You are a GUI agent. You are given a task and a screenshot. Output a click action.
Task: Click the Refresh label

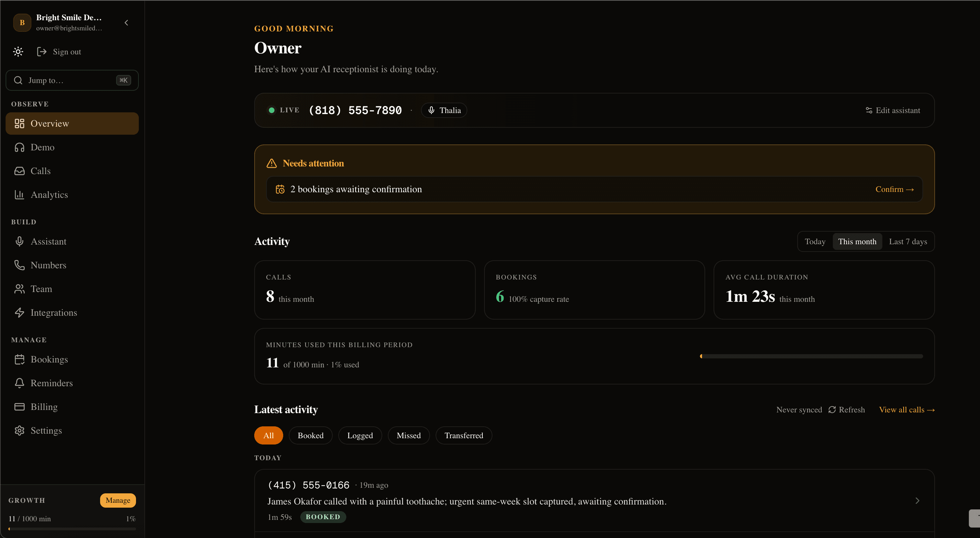pyautogui.click(x=852, y=410)
